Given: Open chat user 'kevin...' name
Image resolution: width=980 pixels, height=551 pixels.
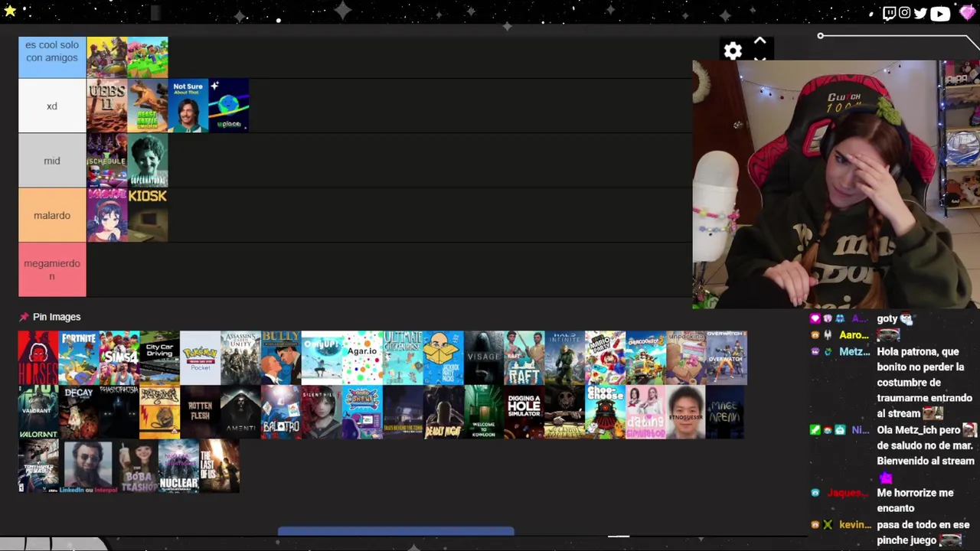Looking at the screenshot, I should 855,525.
